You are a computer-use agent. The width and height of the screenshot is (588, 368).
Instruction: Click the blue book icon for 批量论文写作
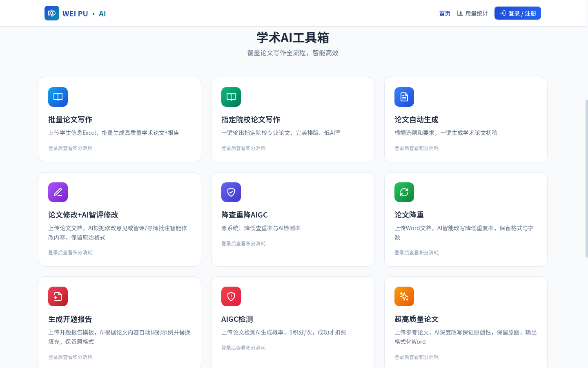pos(58,97)
